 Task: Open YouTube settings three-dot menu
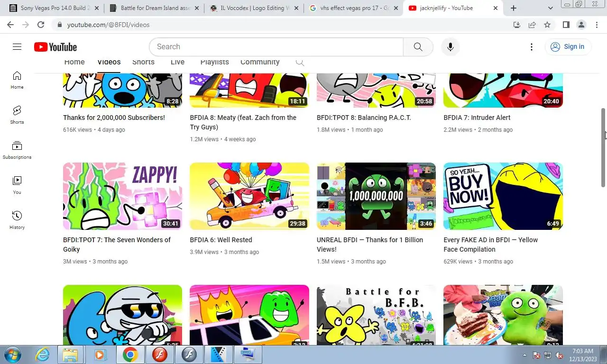coord(532,47)
